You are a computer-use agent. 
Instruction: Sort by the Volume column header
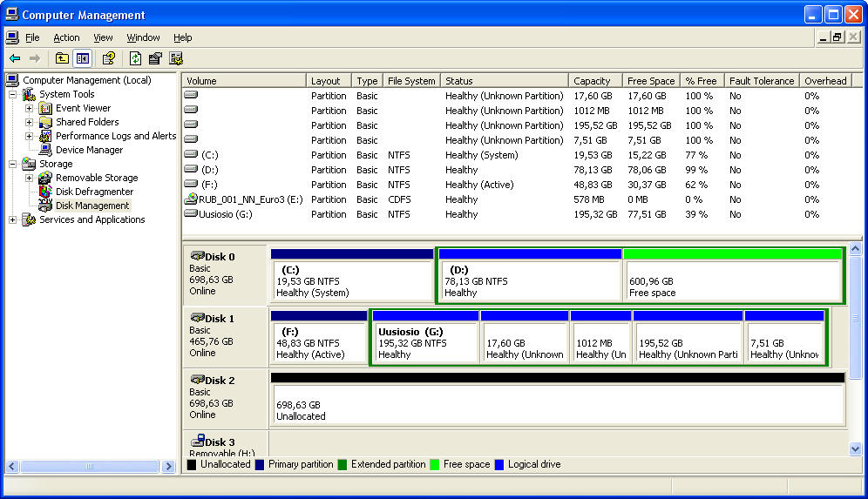pos(244,81)
